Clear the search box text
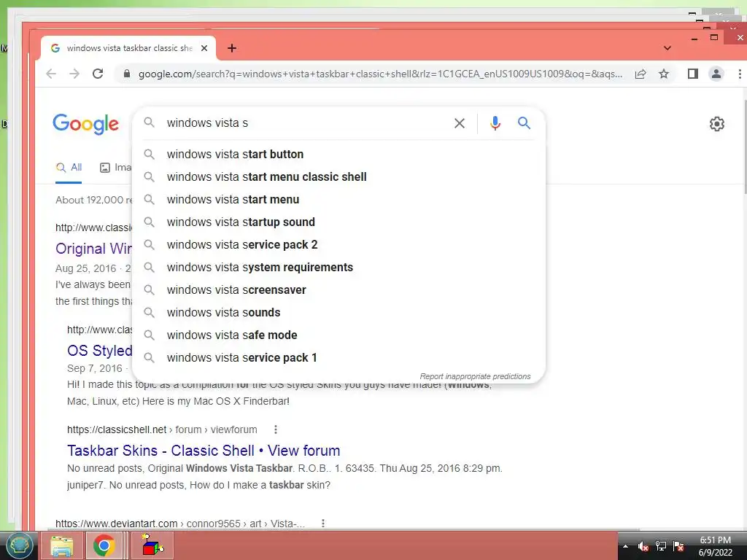Screen dimensions: 747x560 pos(460,123)
